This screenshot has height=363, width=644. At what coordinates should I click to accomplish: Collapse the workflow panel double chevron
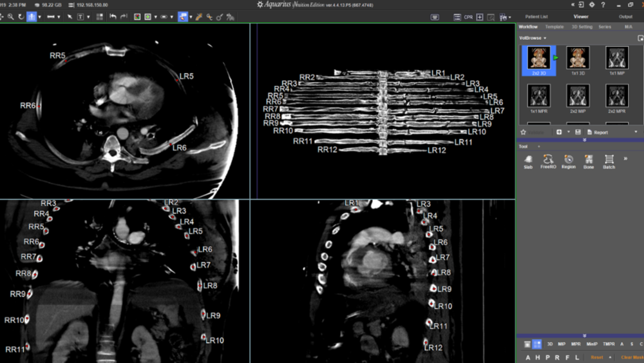(585, 140)
